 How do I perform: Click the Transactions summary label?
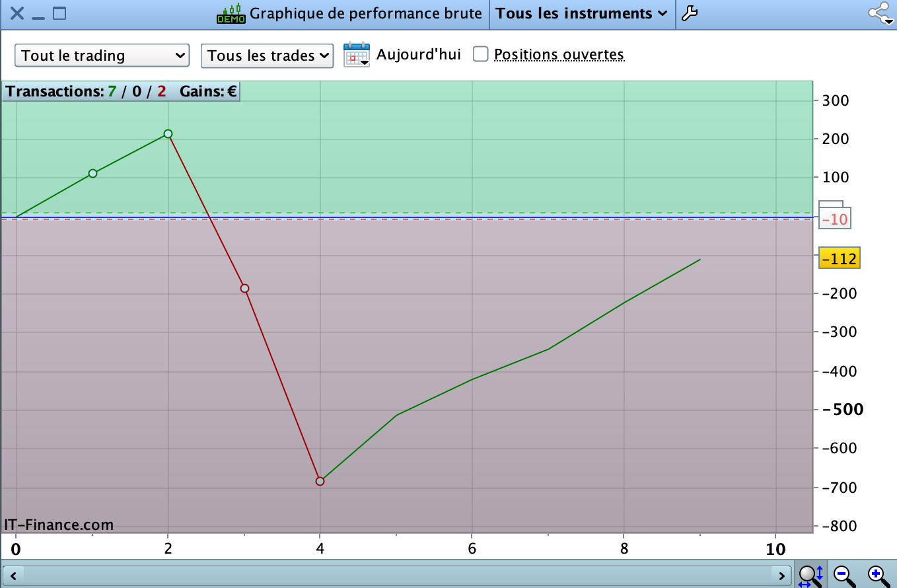86,91
